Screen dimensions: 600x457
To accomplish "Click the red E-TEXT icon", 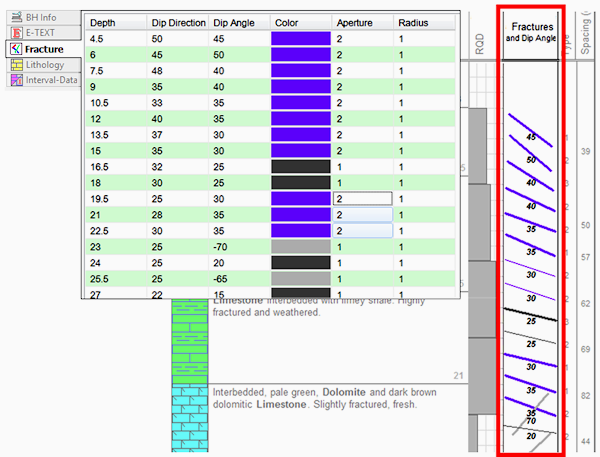I will [x=16, y=33].
